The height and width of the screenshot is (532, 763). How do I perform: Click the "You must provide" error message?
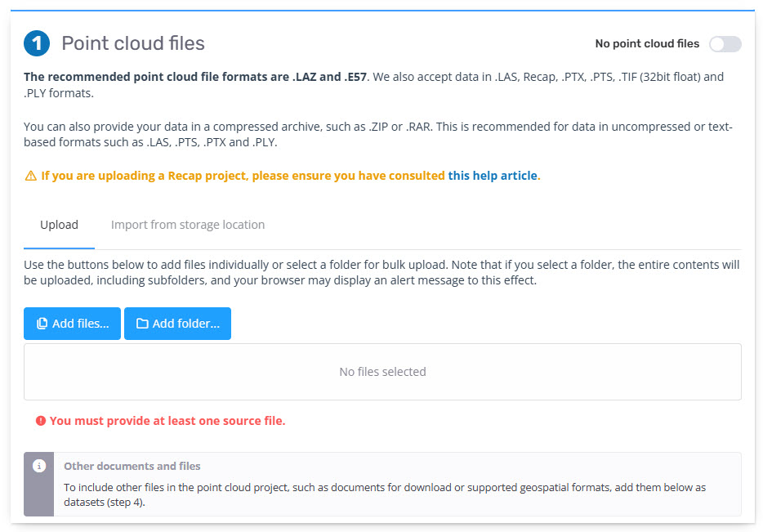(x=167, y=421)
